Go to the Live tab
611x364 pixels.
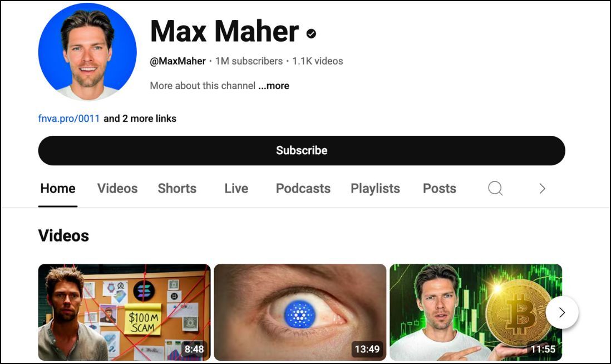point(236,189)
